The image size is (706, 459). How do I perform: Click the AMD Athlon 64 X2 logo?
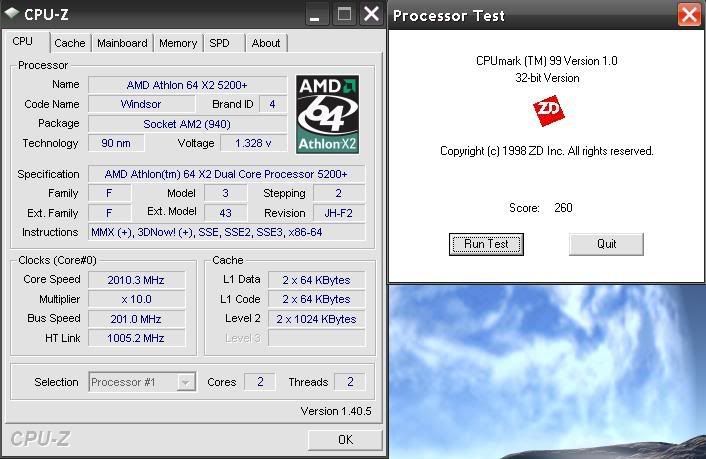pyautogui.click(x=327, y=114)
